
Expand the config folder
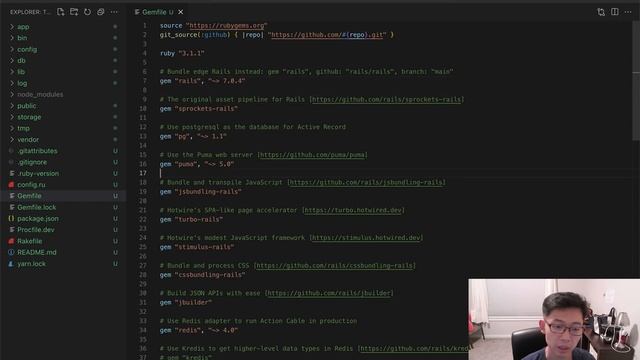(x=27, y=49)
